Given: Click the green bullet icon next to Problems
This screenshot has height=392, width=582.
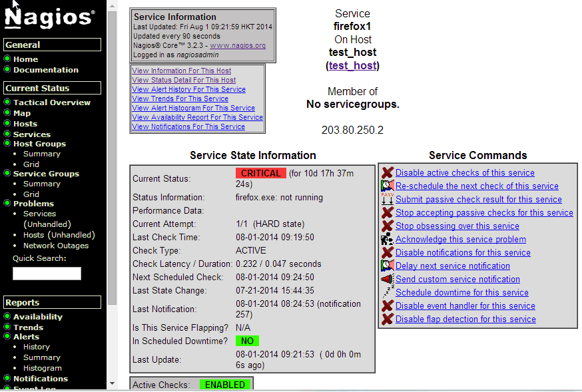Looking at the screenshot, I should (7, 203).
